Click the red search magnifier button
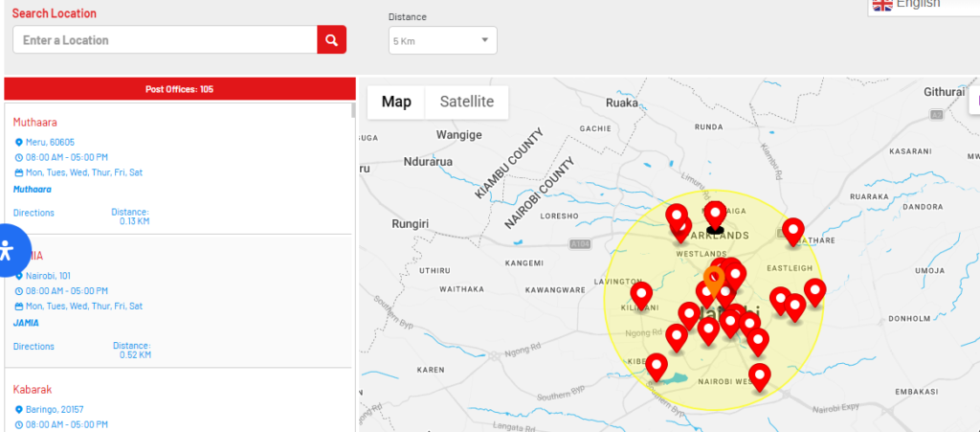This screenshot has height=432, width=980. click(x=331, y=40)
